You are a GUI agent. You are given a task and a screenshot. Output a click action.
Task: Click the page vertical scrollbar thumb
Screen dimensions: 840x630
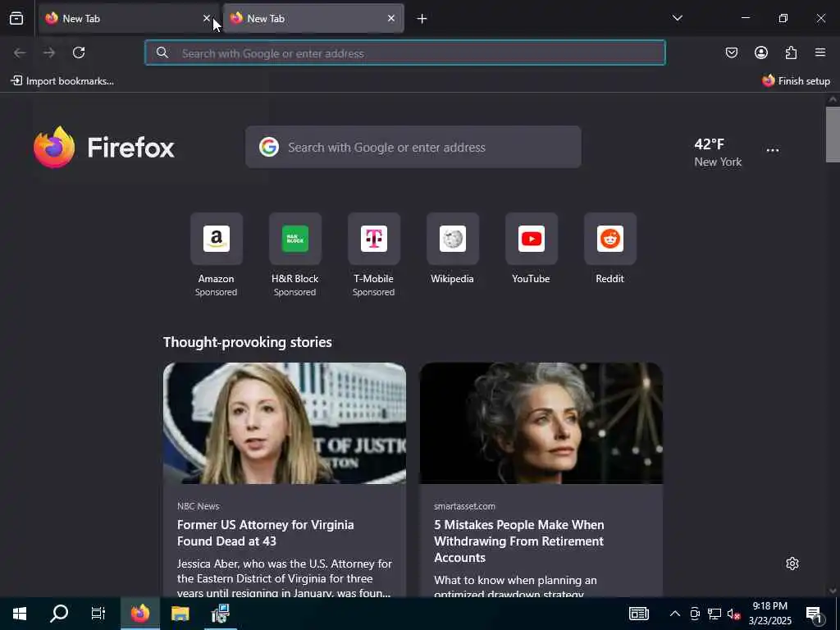pos(833,134)
